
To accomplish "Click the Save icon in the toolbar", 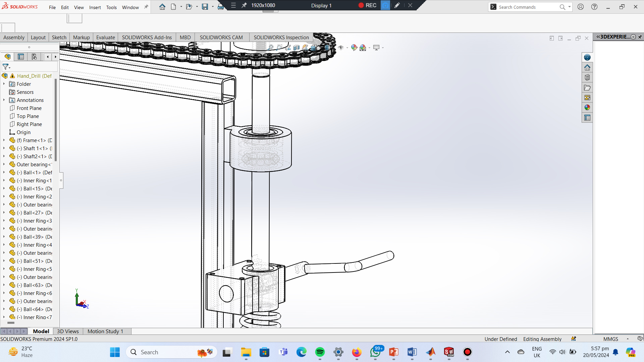I will click(205, 7).
